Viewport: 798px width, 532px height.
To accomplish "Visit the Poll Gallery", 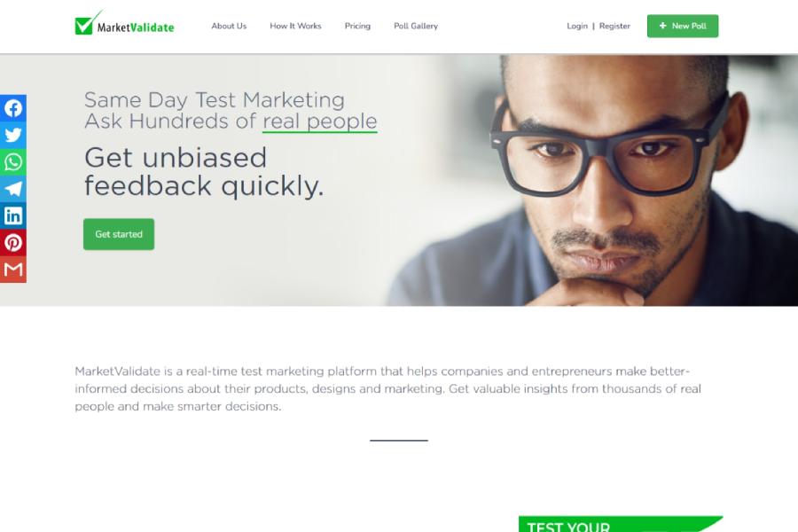I will click(x=416, y=26).
